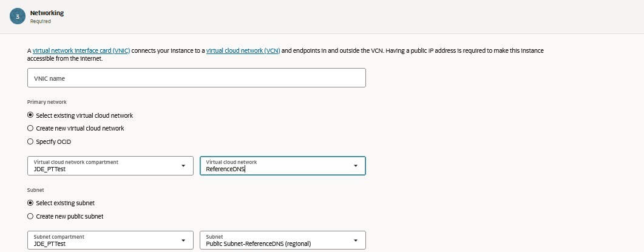Follow the virtual cloud network (VCN) link
This screenshot has width=644, height=252.
point(243,51)
